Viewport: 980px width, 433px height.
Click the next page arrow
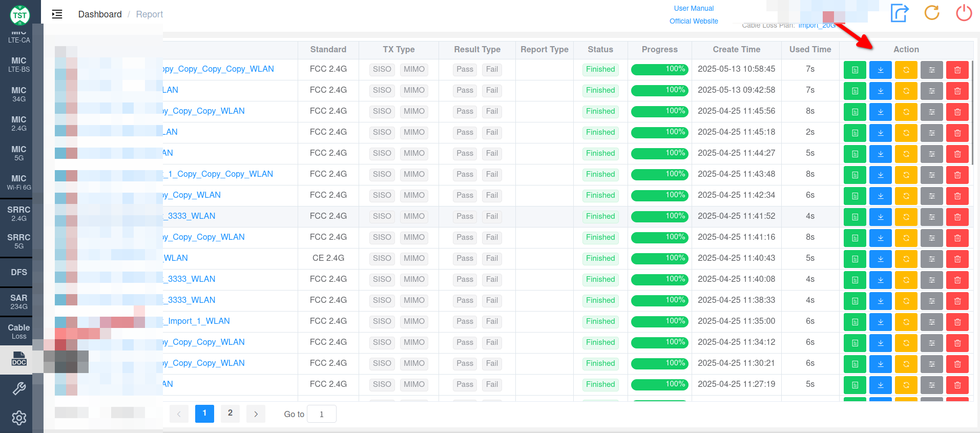tap(256, 414)
